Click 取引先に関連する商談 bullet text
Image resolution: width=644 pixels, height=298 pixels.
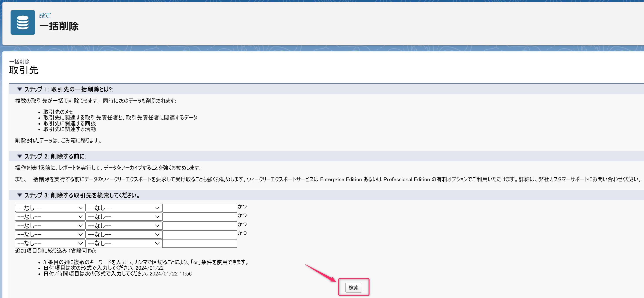[69, 123]
